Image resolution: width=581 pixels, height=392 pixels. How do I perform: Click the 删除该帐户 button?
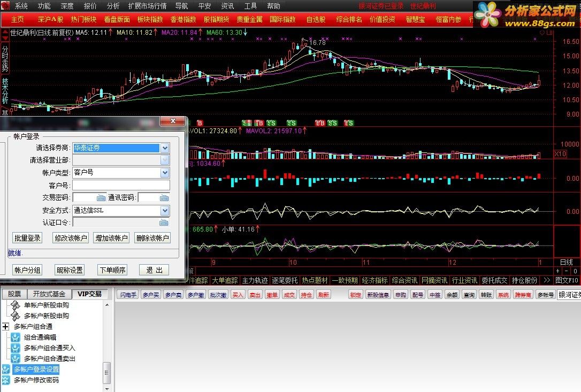(x=152, y=238)
